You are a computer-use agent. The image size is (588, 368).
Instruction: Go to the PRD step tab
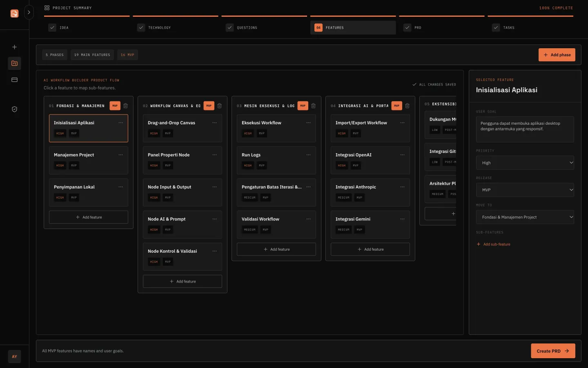[x=442, y=28]
